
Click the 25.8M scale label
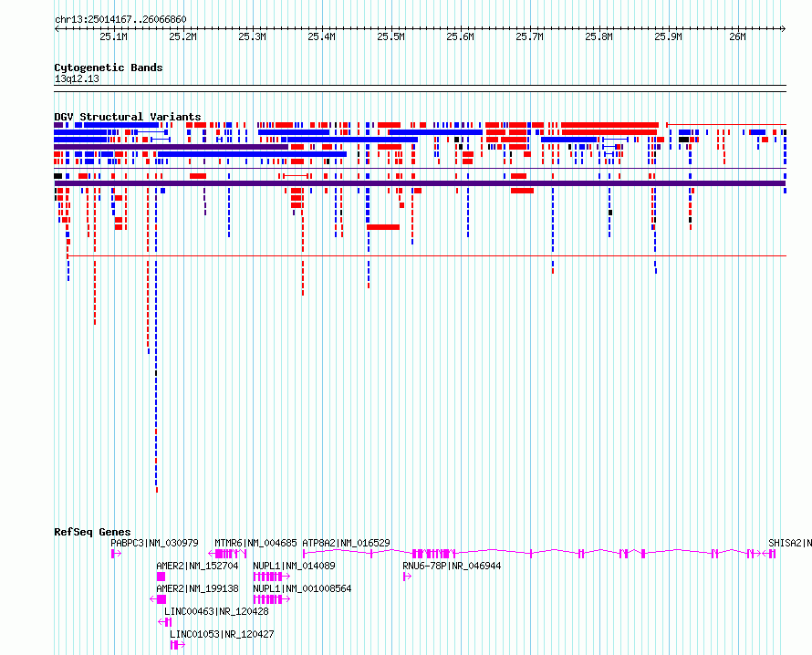coord(599,36)
